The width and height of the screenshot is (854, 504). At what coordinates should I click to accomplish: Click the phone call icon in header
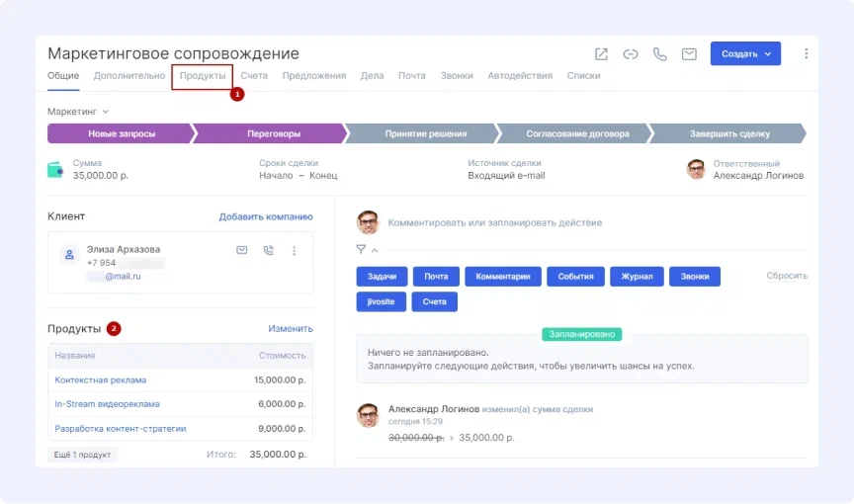pyautogui.click(x=659, y=54)
